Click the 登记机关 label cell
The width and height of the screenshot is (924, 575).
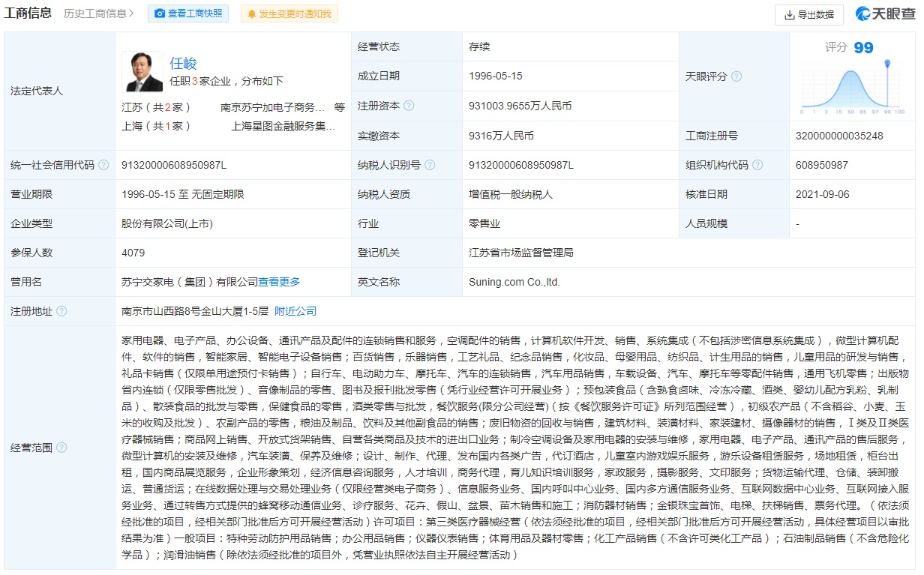tap(406, 253)
